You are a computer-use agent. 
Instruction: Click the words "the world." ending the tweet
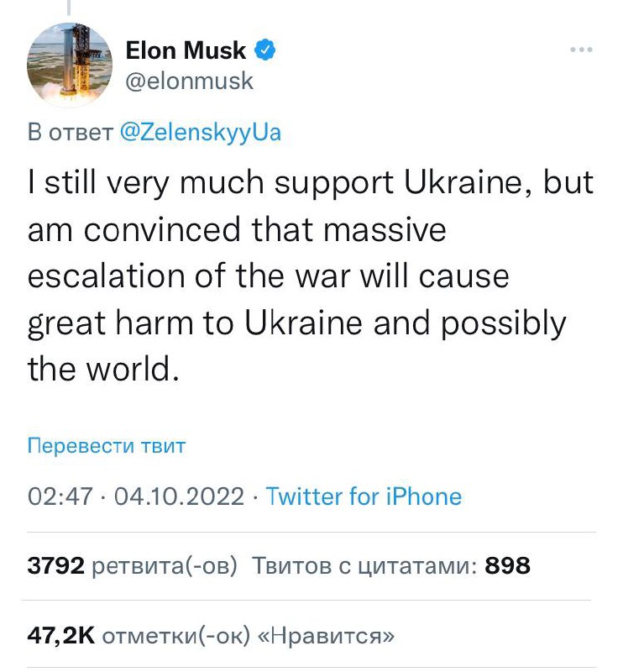tap(104, 370)
